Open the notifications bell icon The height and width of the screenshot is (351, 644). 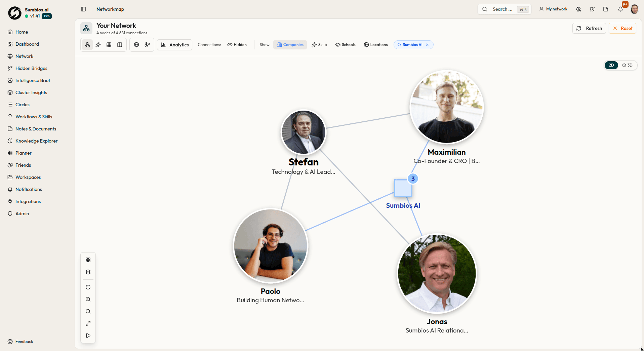pyautogui.click(x=620, y=9)
